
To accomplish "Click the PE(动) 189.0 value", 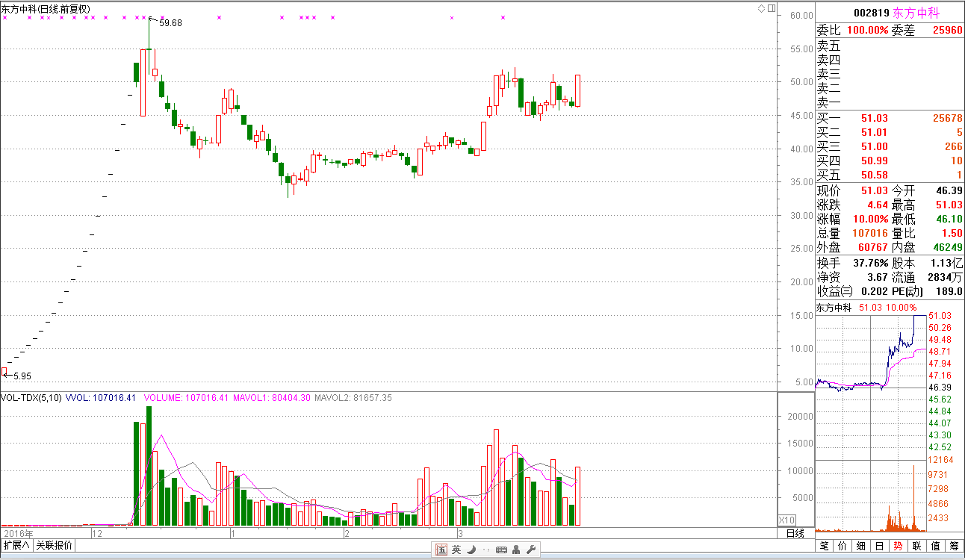I will [949, 292].
